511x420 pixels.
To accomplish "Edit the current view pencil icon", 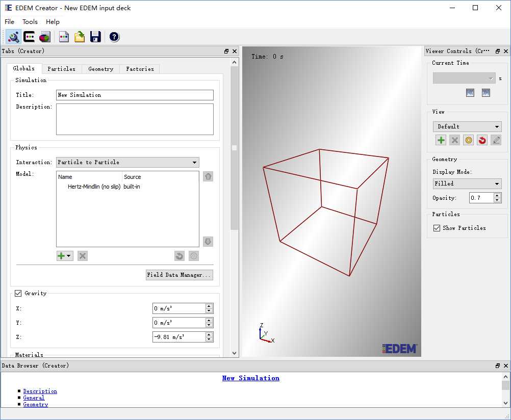I will 496,140.
